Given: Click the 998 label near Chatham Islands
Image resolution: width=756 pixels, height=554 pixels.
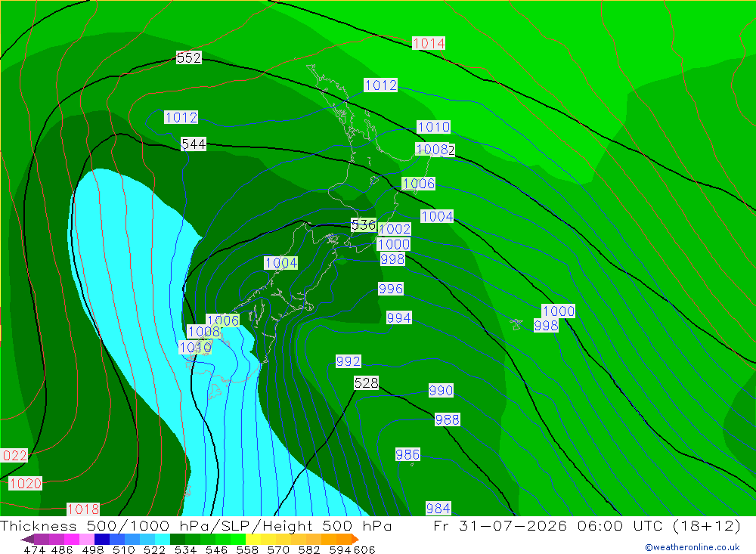Looking at the screenshot, I should (546, 326).
